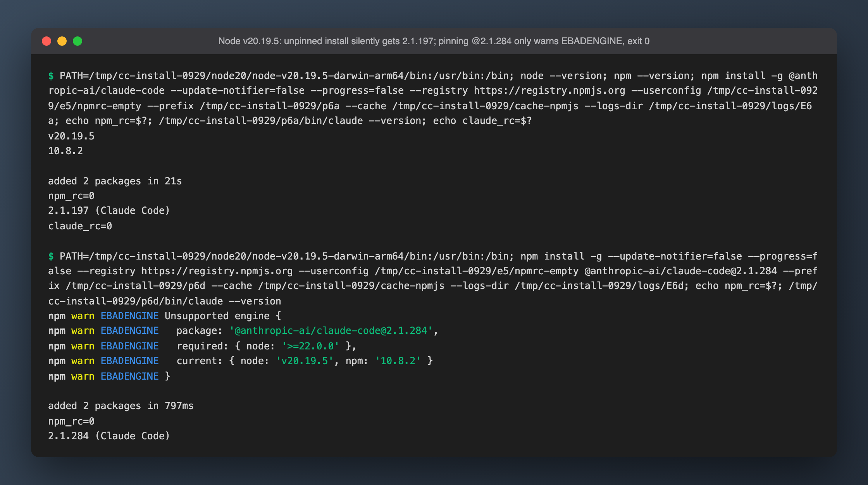Click the current node 'v20.19.5' quoted value
The height and width of the screenshot is (485, 868).
pos(305,361)
